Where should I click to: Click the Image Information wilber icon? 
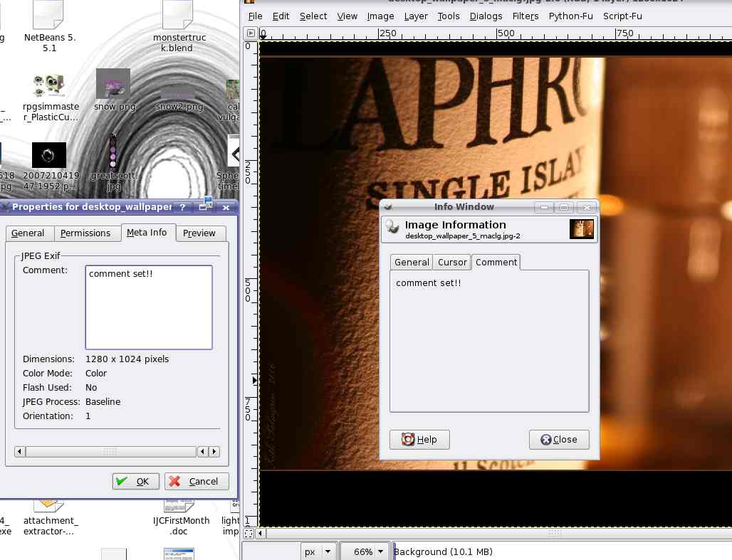click(x=392, y=227)
